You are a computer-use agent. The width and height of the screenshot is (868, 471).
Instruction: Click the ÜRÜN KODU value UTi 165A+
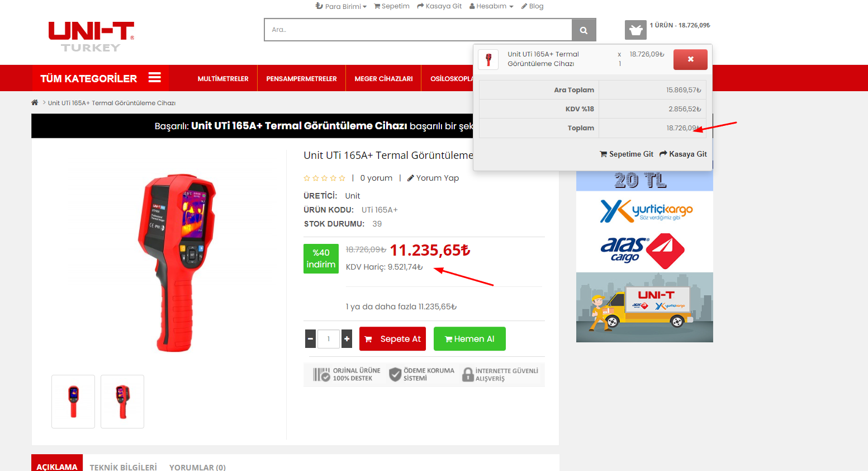pyautogui.click(x=380, y=210)
